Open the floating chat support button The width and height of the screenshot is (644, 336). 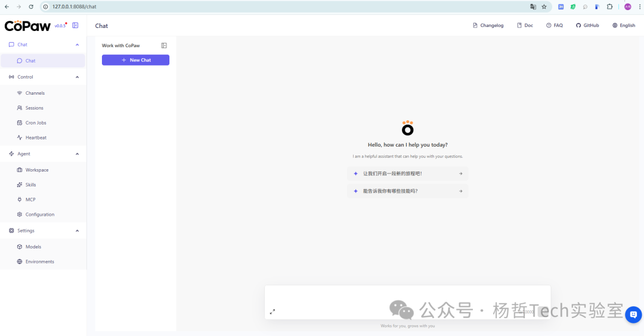coord(633,315)
